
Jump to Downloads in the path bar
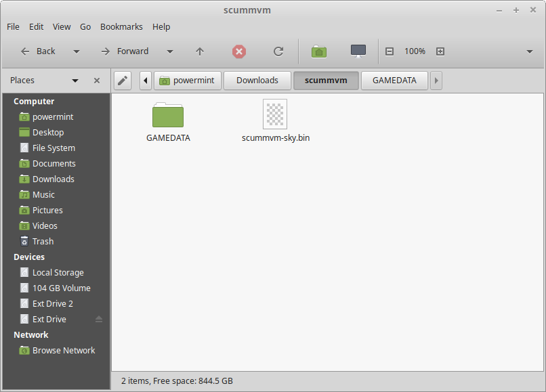257,81
